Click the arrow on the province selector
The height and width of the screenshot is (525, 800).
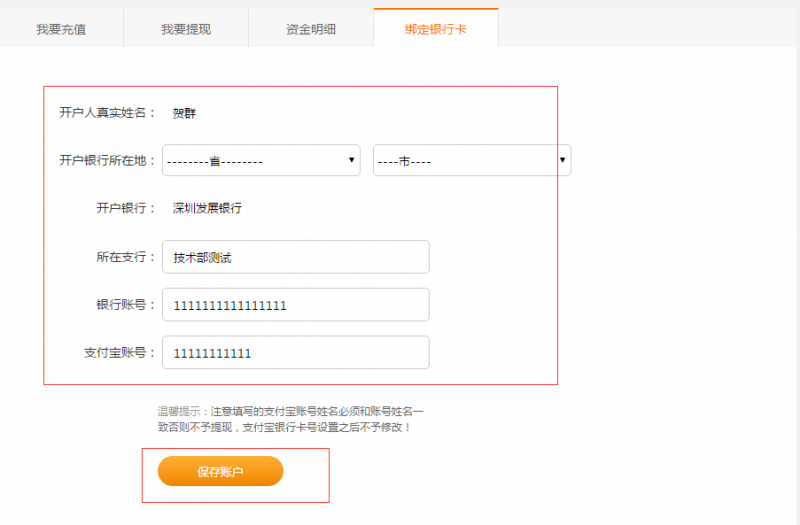click(x=351, y=160)
